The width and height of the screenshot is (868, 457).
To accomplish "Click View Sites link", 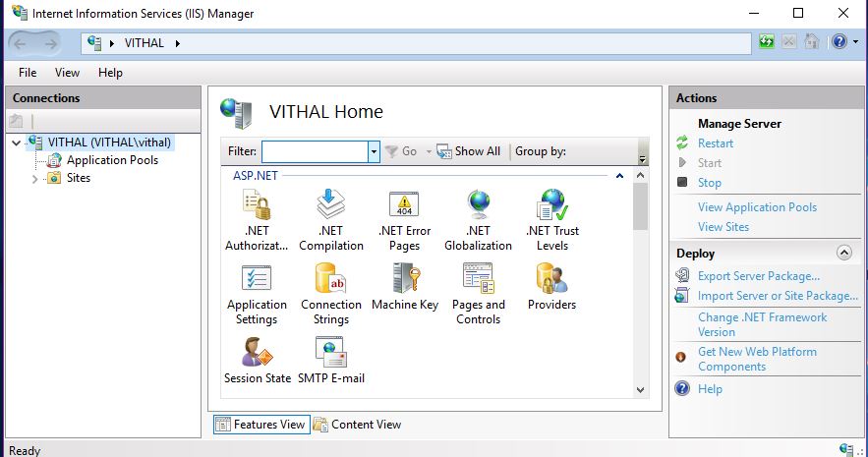I will [x=723, y=227].
